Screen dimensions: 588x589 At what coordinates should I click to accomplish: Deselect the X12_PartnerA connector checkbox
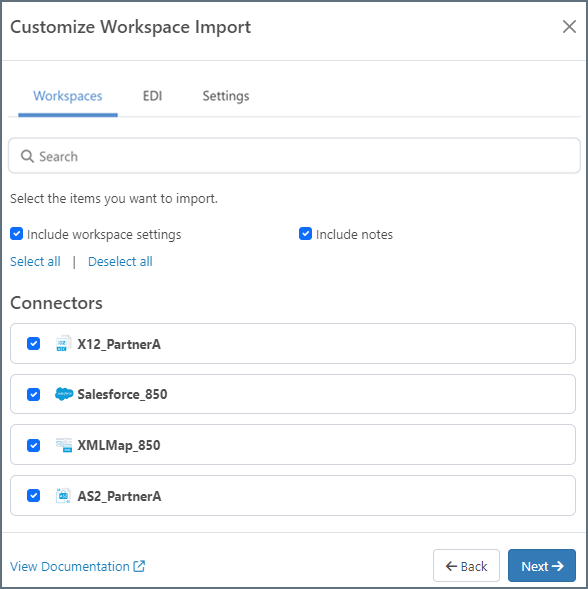[x=33, y=343]
